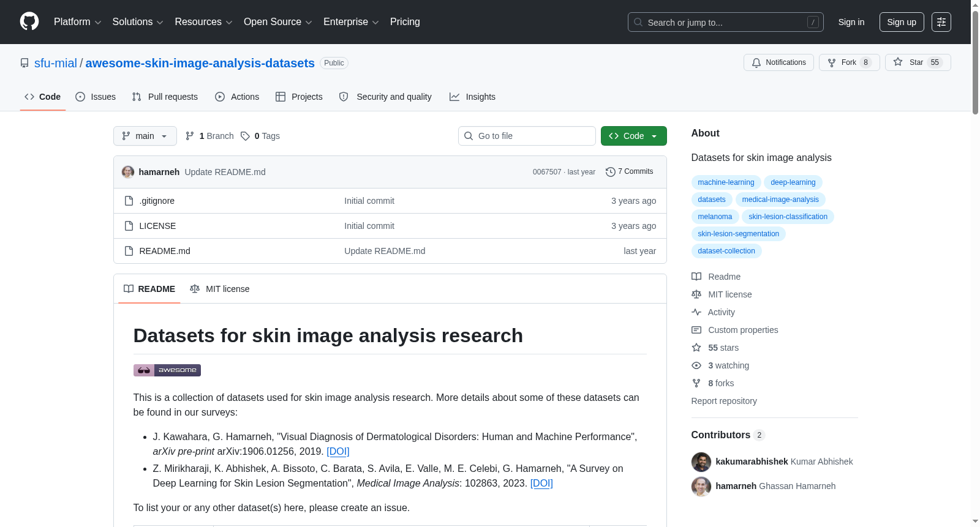Click the README.md file icon
Viewport: 980px width, 527px height.
(129, 251)
